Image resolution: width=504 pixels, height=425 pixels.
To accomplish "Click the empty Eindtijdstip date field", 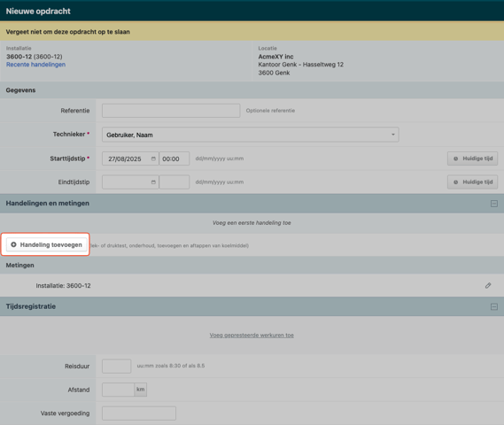I will pos(130,182).
